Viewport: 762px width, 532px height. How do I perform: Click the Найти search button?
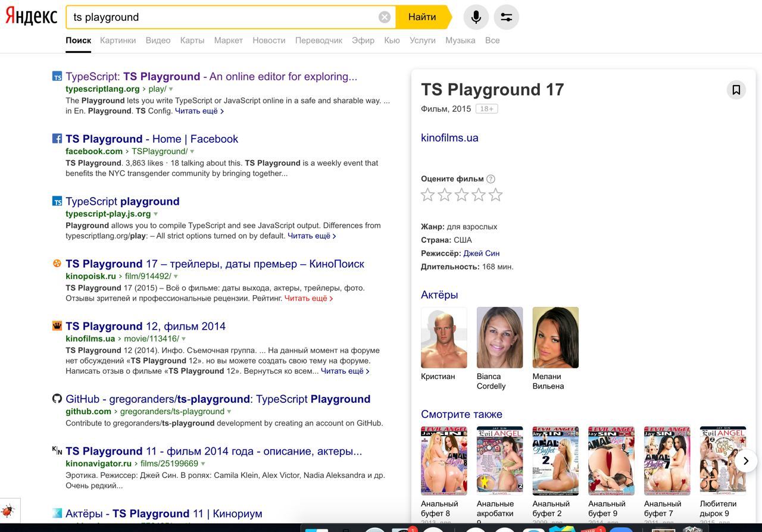[x=422, y=17]
